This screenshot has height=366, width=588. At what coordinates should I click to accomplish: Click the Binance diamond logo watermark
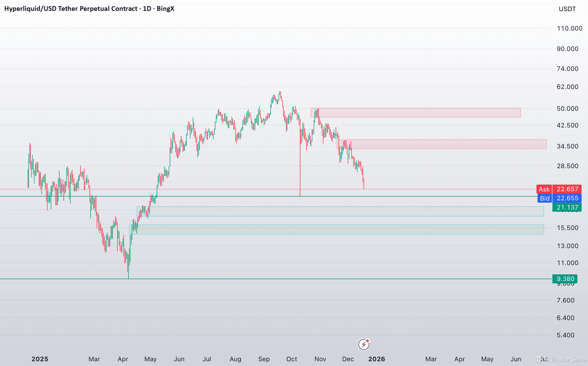click(539, 359)
